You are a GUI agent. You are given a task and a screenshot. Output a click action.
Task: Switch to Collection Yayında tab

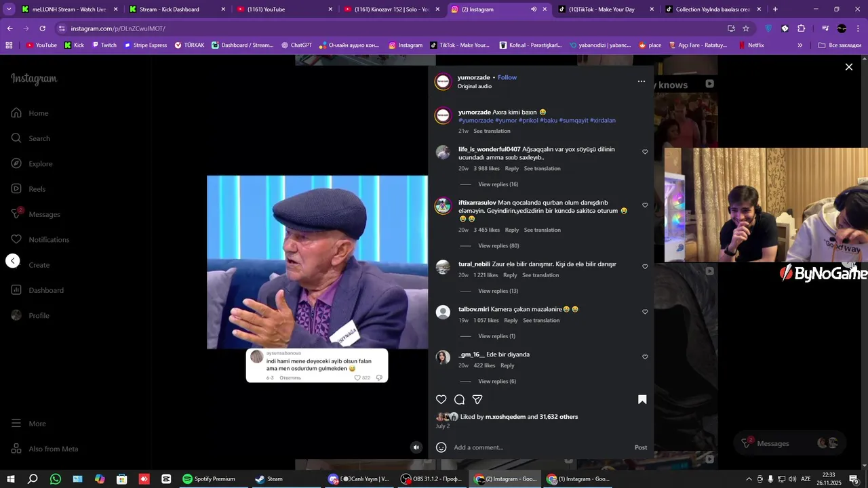pos(714,9)
